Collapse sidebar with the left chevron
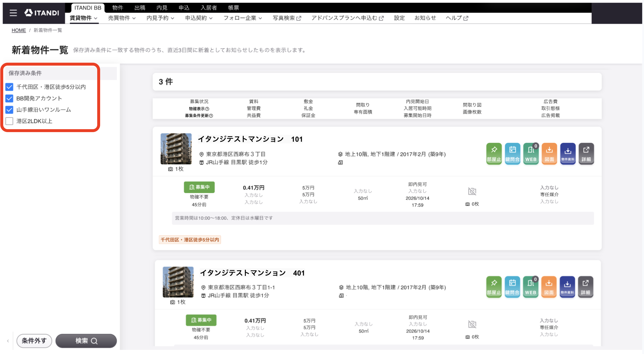The width and height of the screenshot is (644, 354). (8, 341)
